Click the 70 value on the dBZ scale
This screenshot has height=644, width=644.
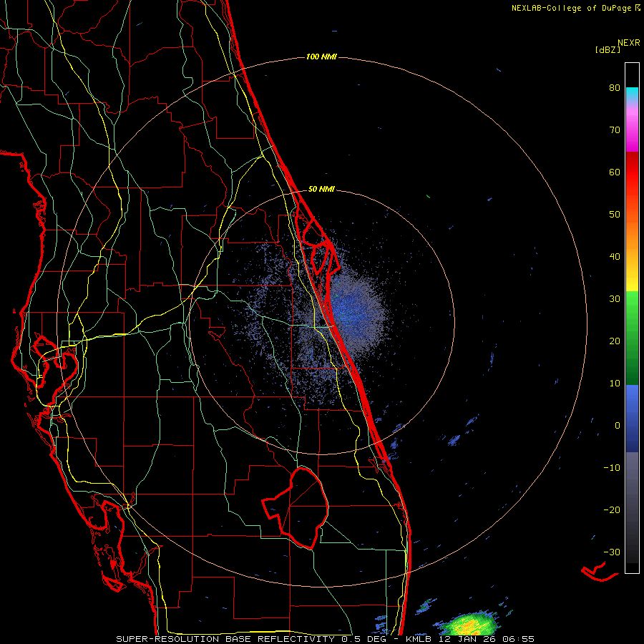click(x=615, y=130)
